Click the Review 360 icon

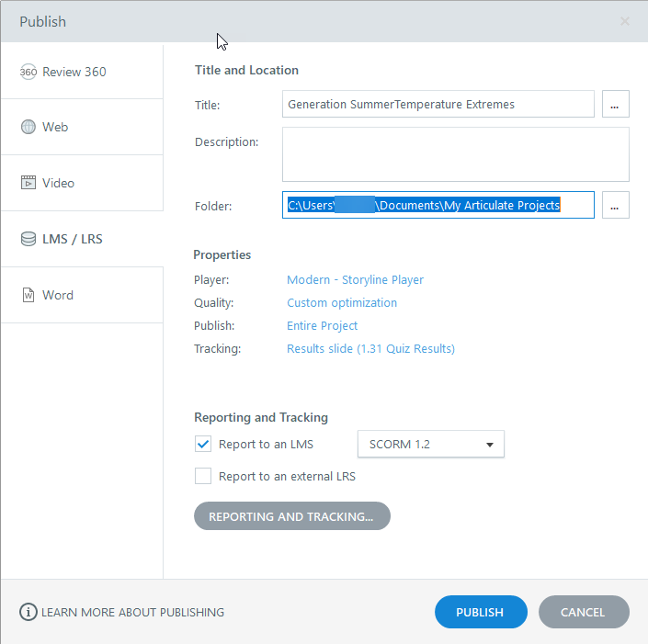point(28,72)
